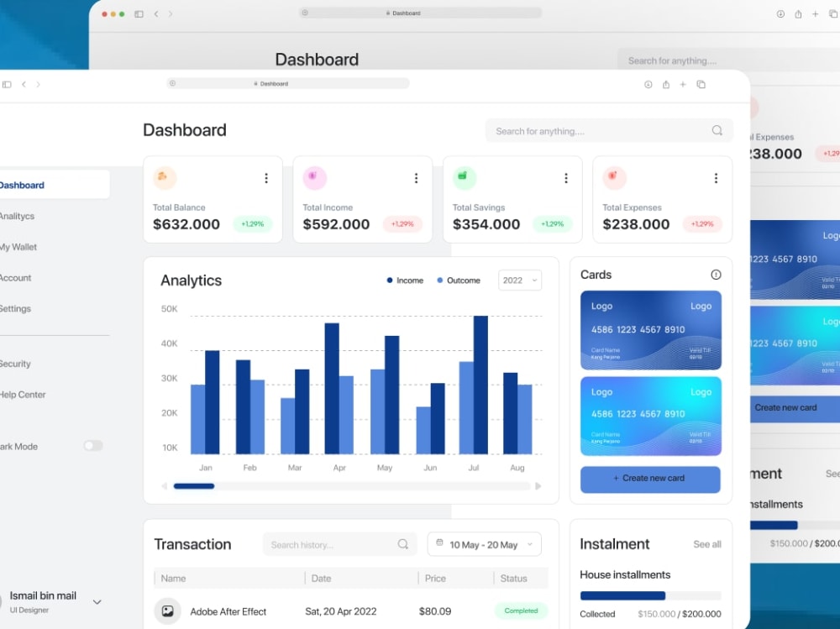Screen dimensions: 840x629
Task: Click the analytics chart's scroll-left arrow
Action: click(165, 486)
